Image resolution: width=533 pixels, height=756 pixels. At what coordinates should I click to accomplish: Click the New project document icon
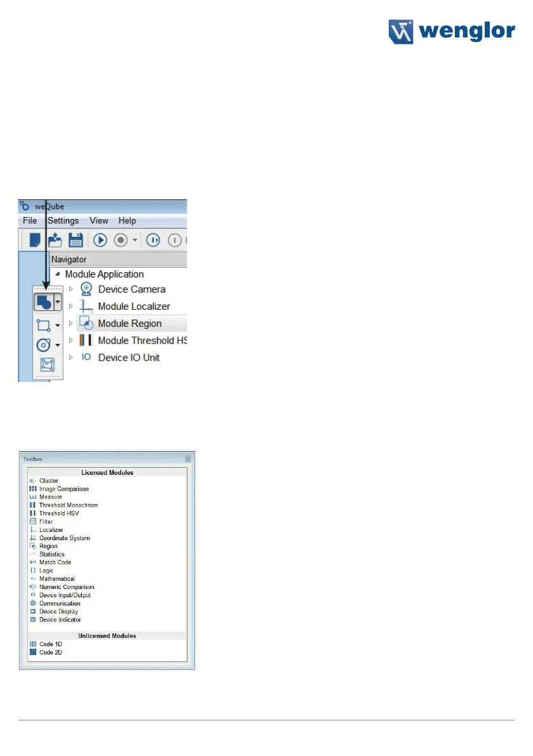35,240
